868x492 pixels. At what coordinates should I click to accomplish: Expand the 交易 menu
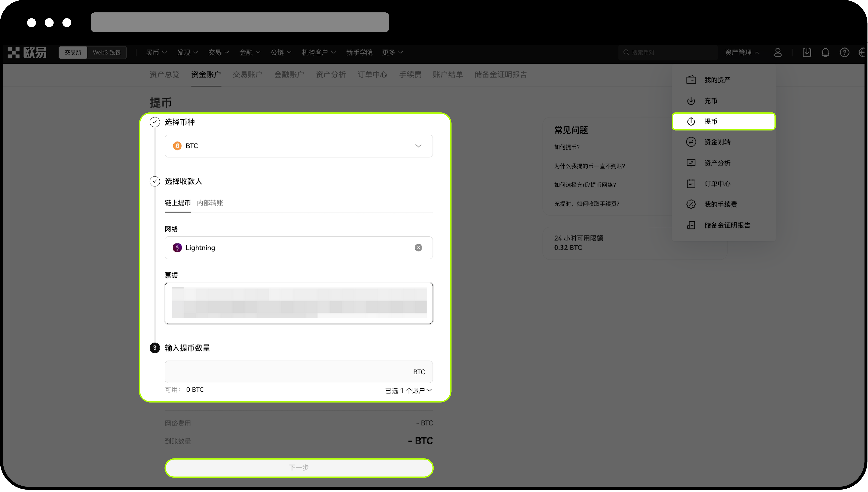coord(218,52)
